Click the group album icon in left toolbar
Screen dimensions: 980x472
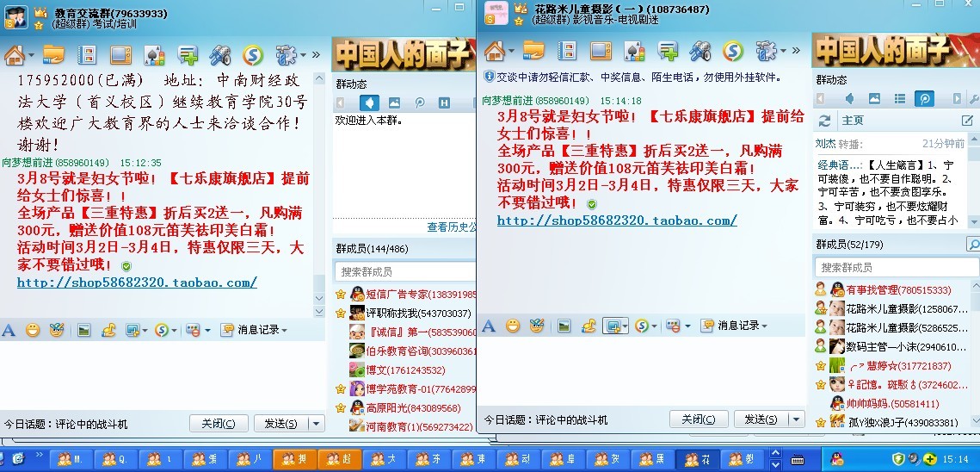pos(87,55)
